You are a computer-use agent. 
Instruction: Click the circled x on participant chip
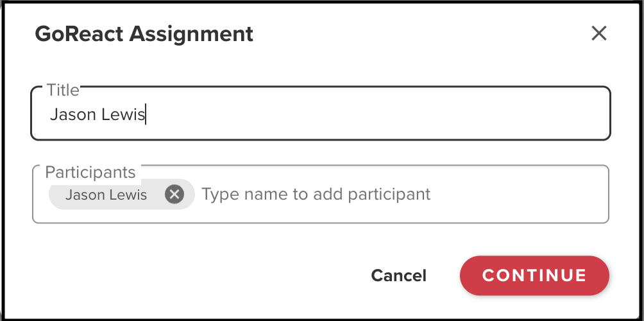coord(174,194)
